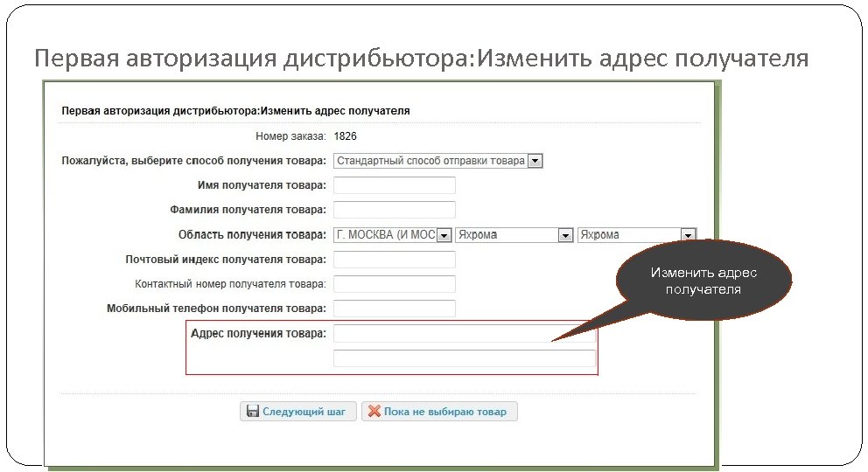
Task: Click the Мобильный телефон получателя field
Action: (394, 309)
